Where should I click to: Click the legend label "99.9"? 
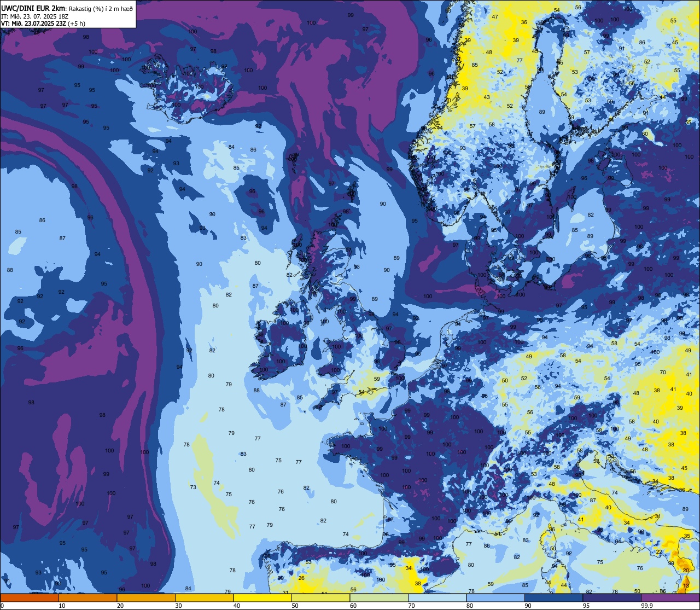647,606
